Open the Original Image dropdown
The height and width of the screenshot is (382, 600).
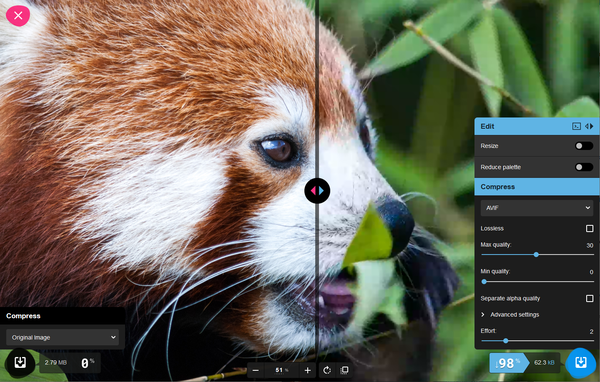[62, 337]
